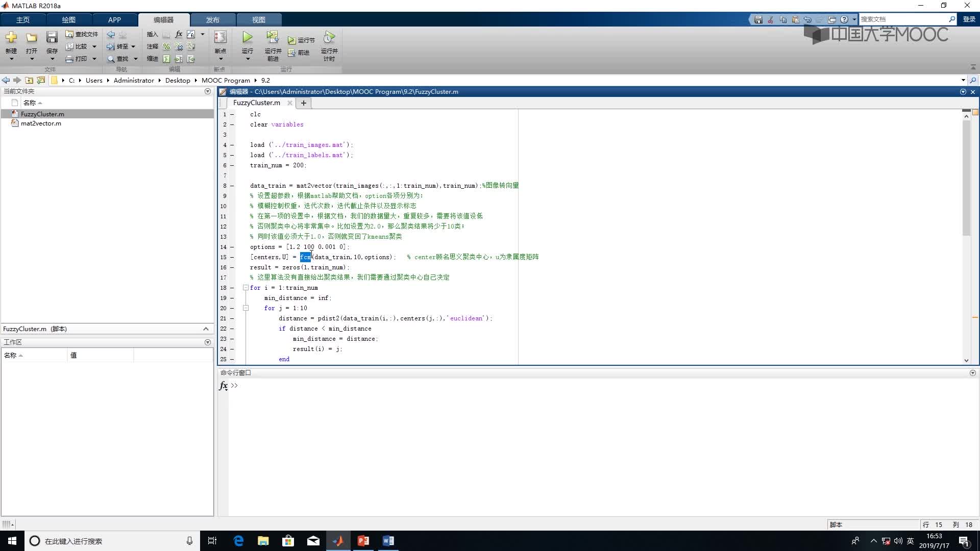
Task: Click the wrap comments icon
Action: click(191, 46)
